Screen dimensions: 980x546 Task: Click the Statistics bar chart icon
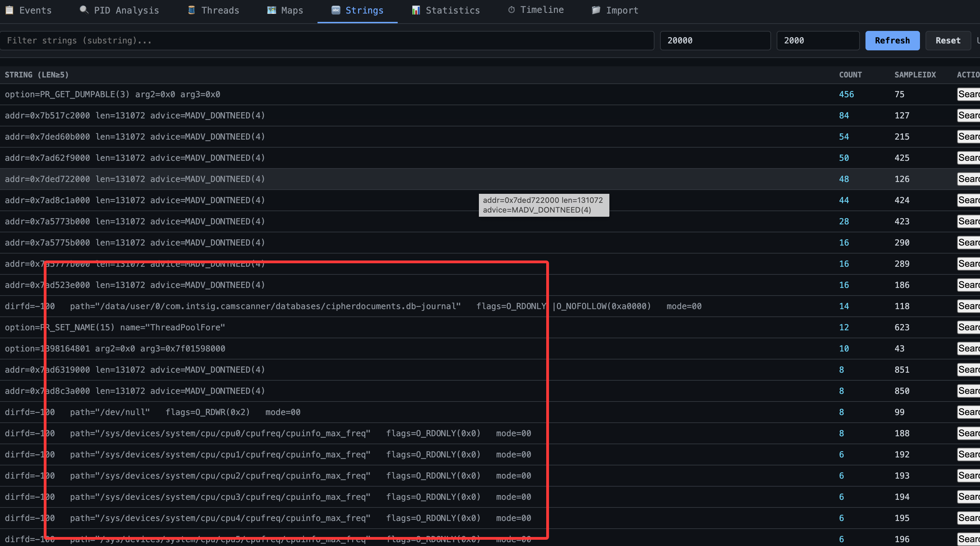tap(416, 10)
